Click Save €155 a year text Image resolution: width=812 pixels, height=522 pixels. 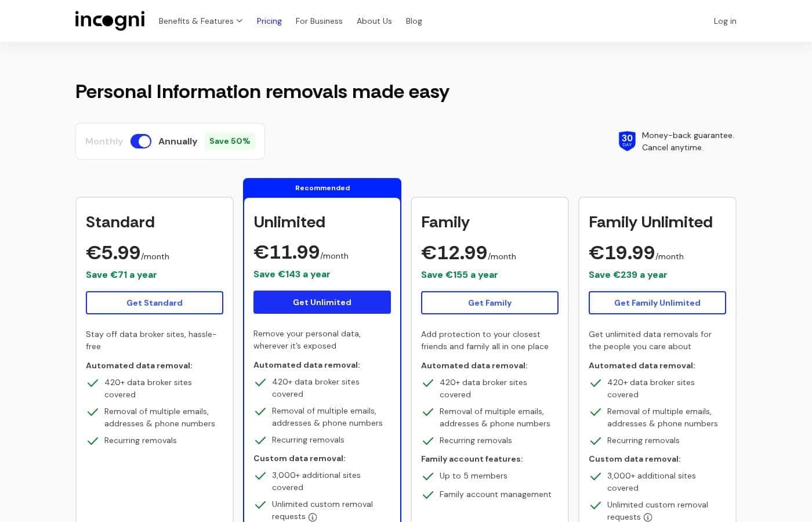point(459,275)
